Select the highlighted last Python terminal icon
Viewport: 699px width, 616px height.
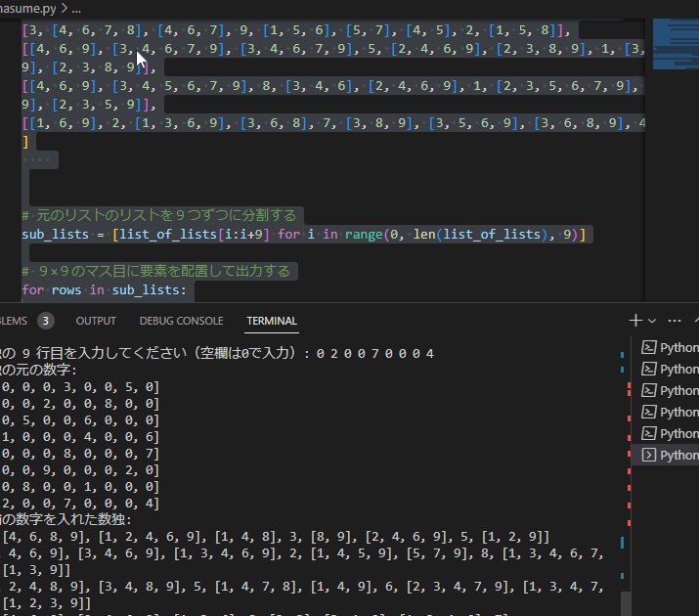click(648, 456)
